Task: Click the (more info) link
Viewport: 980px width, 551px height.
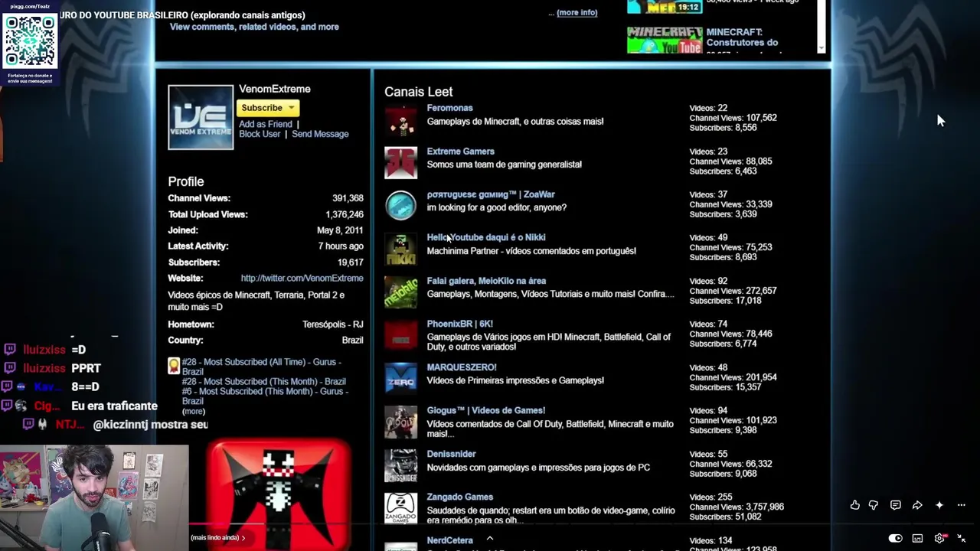Action: 577,12
